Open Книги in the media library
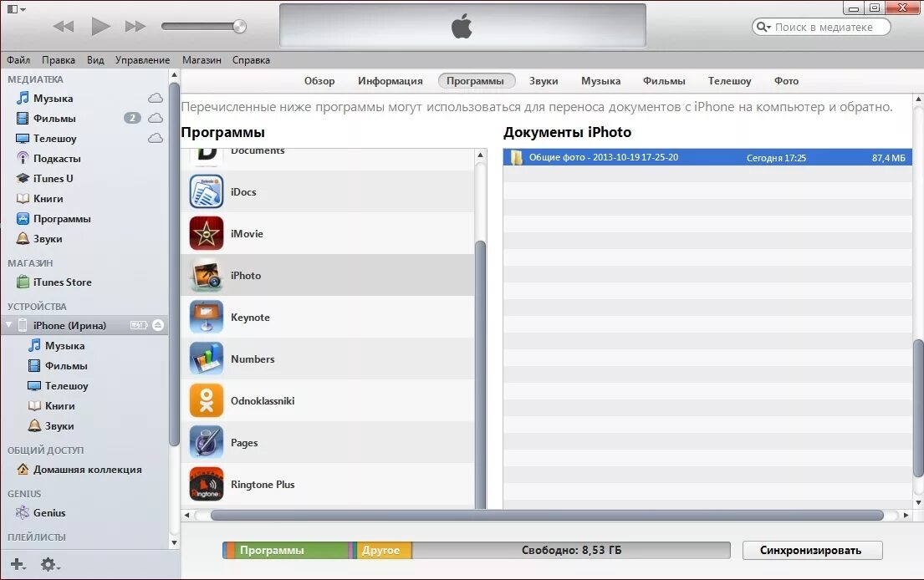This screenshot has height=580, width=924. (x=48, y=198)
